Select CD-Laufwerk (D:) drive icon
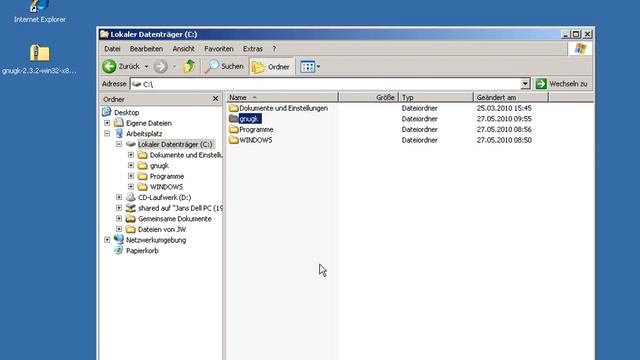 tap(131, 197)
